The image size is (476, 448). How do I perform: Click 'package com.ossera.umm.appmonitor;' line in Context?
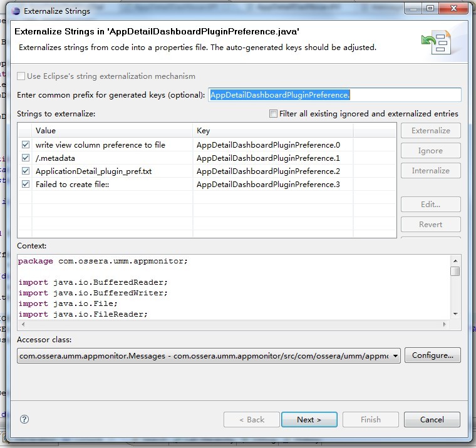click(103, 261)
